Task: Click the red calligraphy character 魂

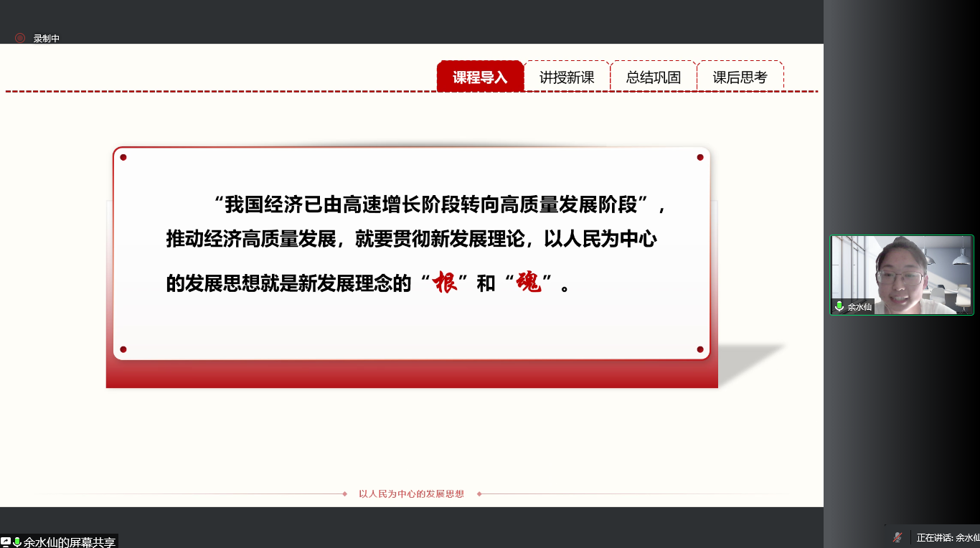Action: [x=529, y=283]
